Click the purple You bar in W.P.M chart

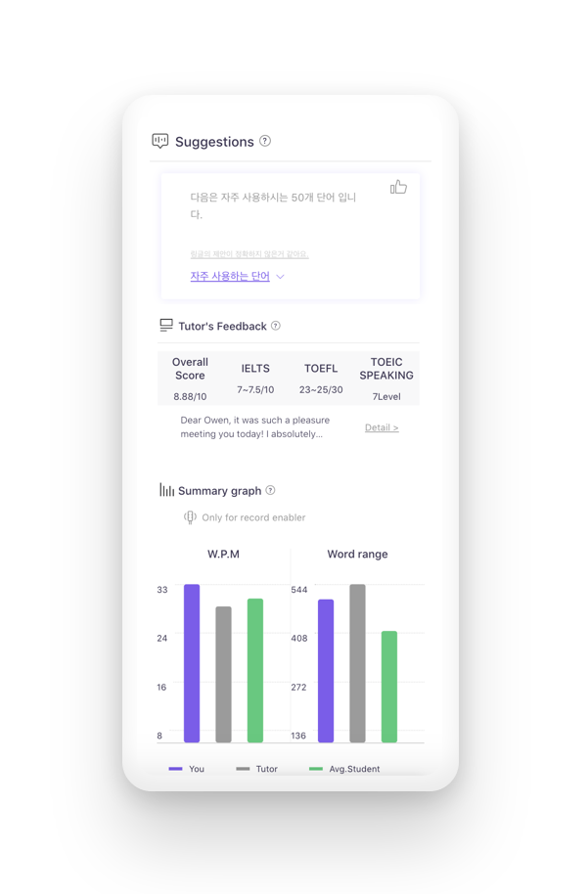point(192,663)
